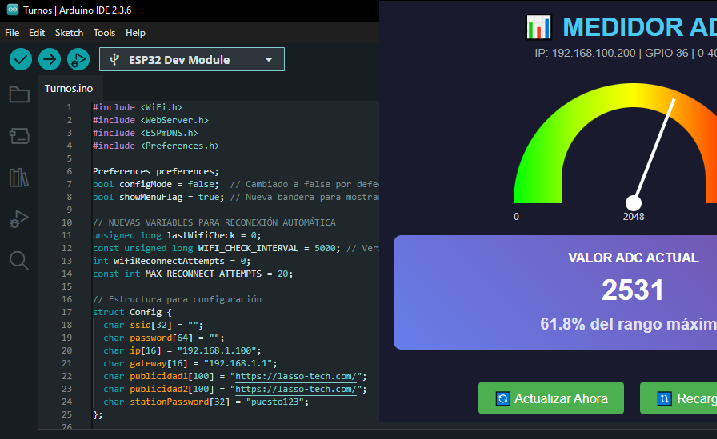Click line number 17 in the gutter
Viewport: 717px width, 439px height.
pos(67,312)
